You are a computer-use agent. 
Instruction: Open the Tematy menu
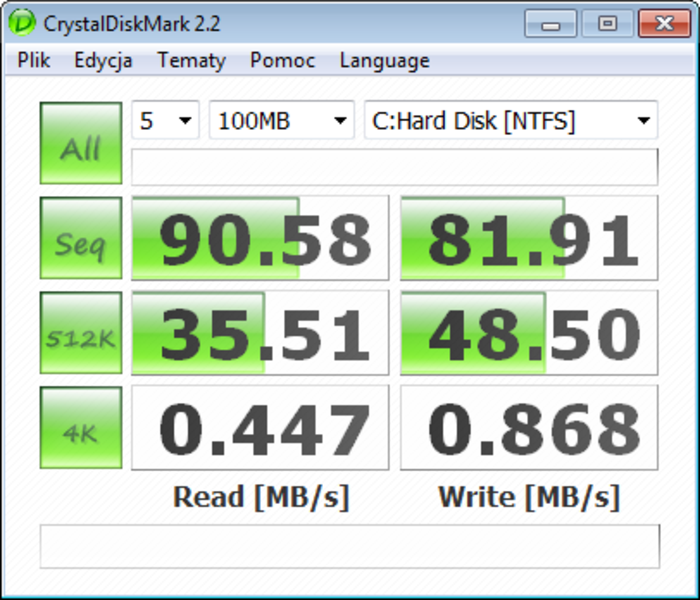192,61
